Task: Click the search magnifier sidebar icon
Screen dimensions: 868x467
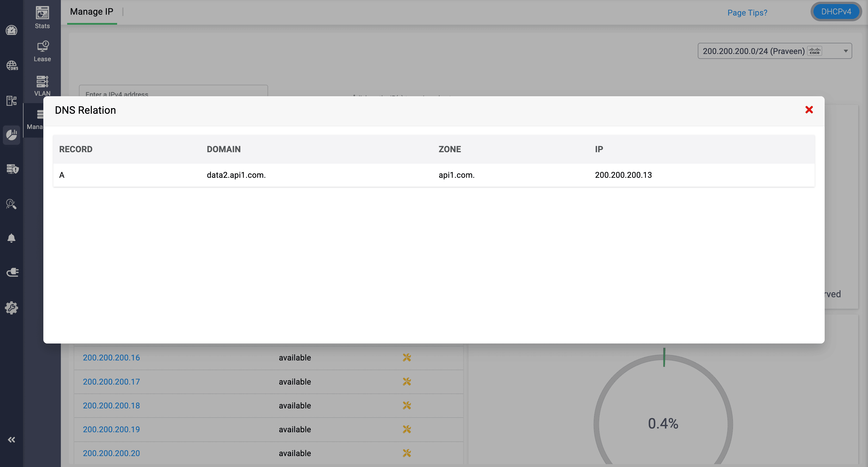Action: (x=11, y=204)
